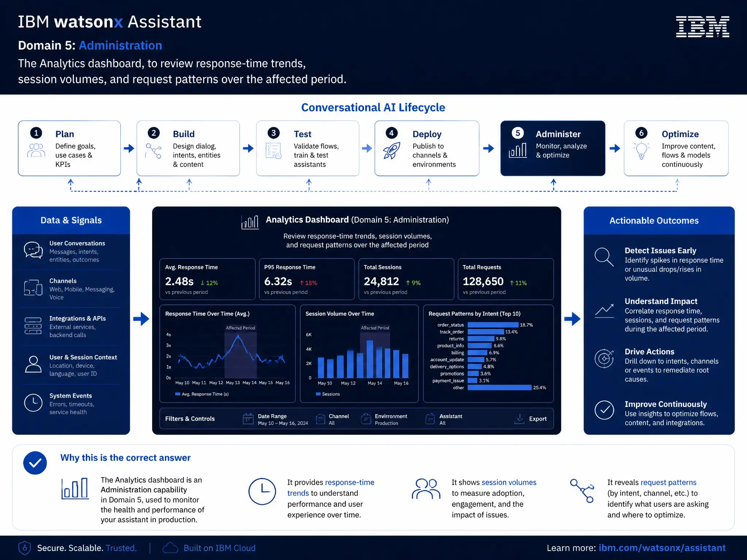Select the Administer lifecycle step card
This screenshot has height=560, width=747.
coord(553,148)
